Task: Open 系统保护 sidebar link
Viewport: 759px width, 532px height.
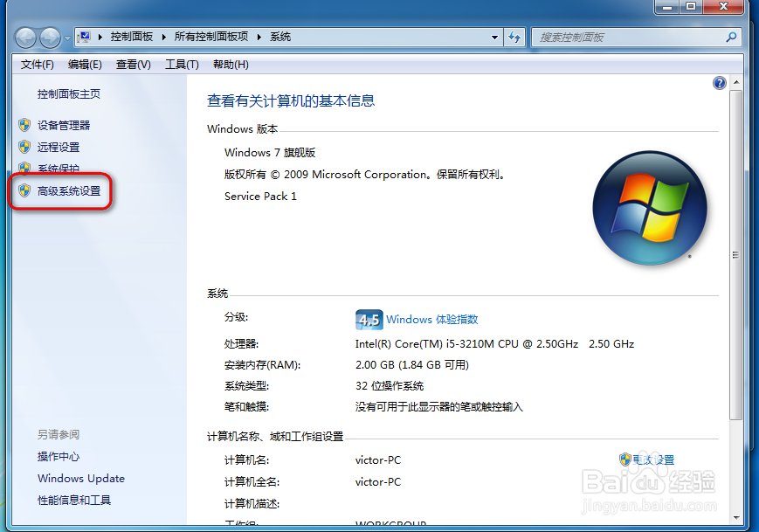Action: pos(59,169)
